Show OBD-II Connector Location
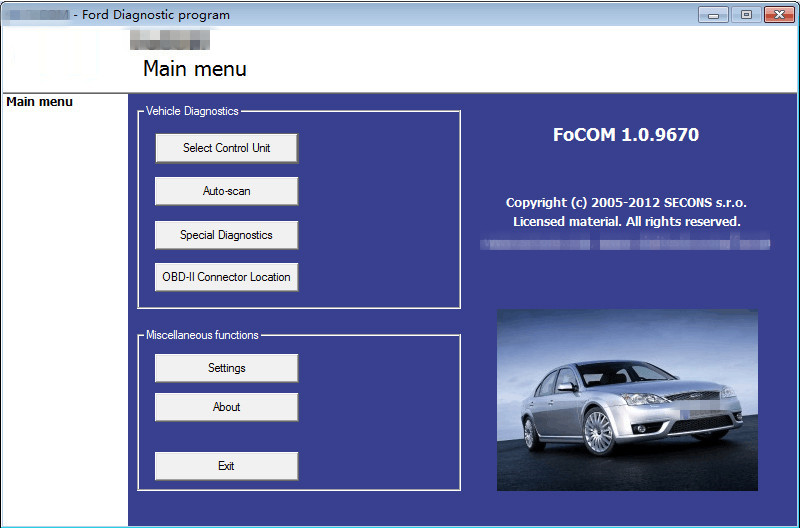The image size is (800, 528). [x=227, y=277]
